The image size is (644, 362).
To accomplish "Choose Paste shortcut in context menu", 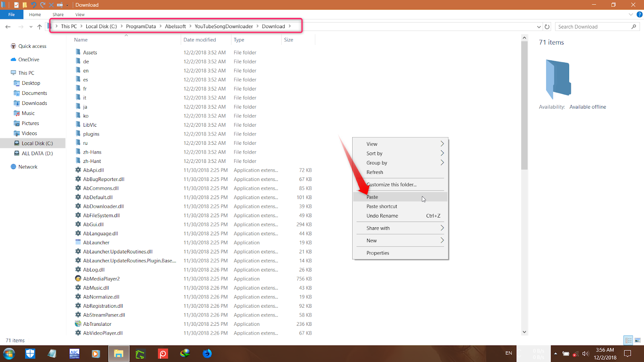I will coord(400,206).
